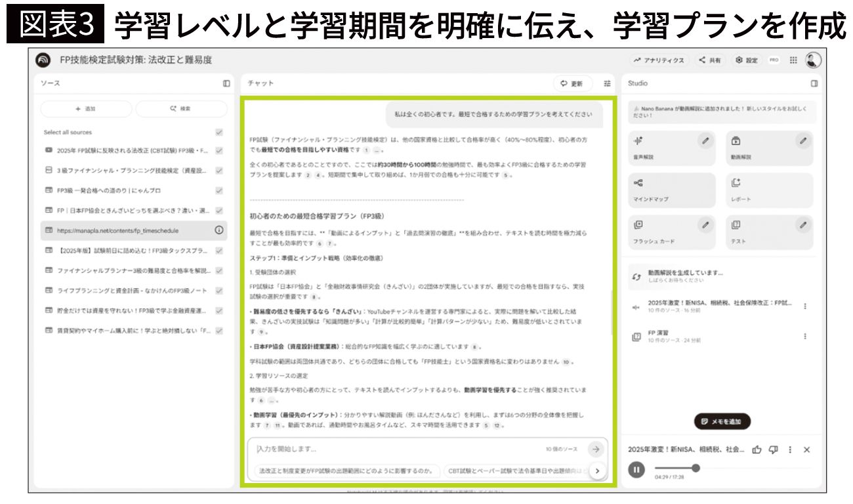The width and height of the screenshot is (853, 504).
Task: Collapse the Studio panel using its sidebar icon
Action: pyautogui.click(x=814, y=83)
